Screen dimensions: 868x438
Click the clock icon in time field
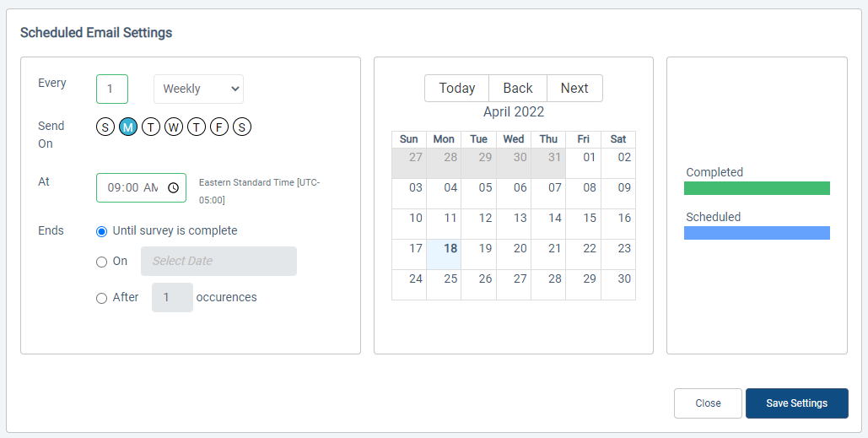(173, 188)
